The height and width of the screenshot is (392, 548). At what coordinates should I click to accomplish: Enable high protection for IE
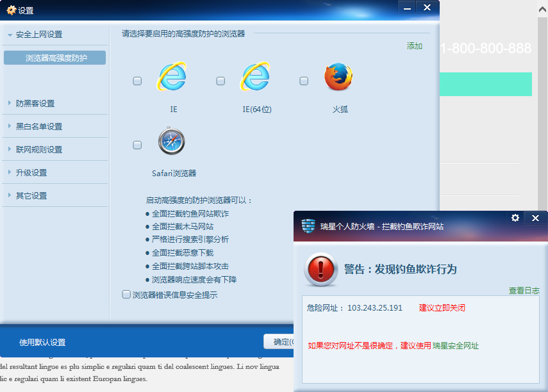click(137, 81)
